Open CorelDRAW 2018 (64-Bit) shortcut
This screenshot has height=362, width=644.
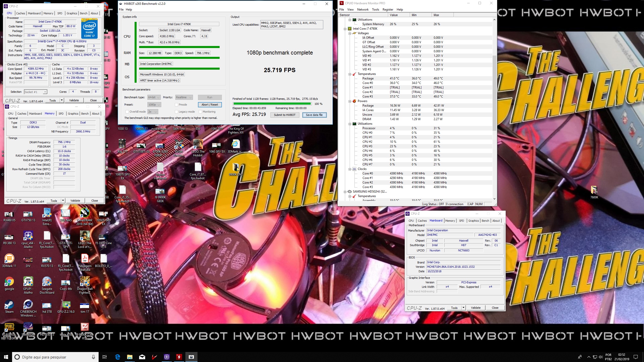[x=85, y=216]
